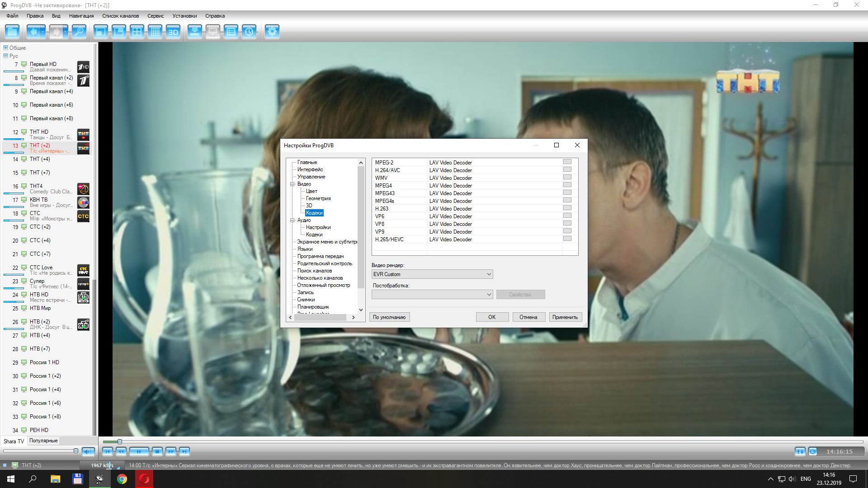The image size is (868, 488).
Task: Open the Видео рендер EVR Custom dropdown
Action: [x=432, y=274]
